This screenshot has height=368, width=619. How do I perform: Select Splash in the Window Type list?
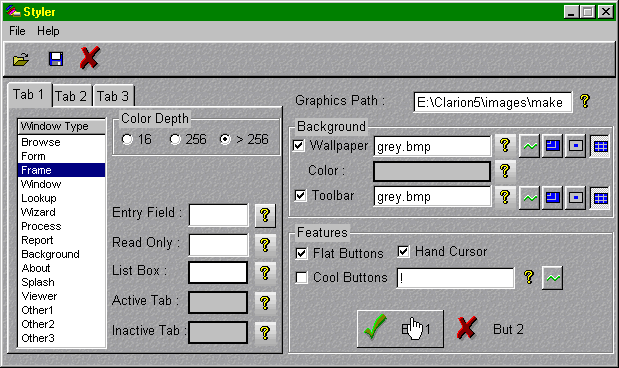click(x=62, y=282)
